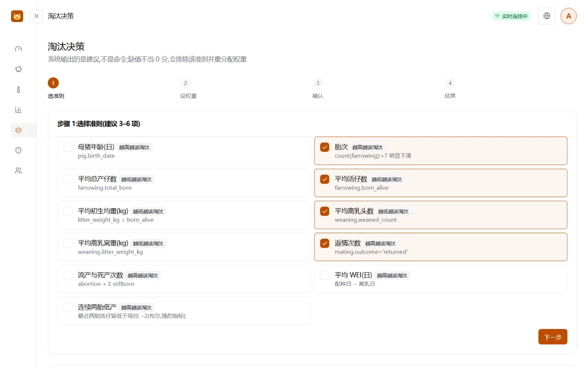Check the 母猪年龄(日) criterion checkbox
This screenshot has width=588, height=368.
68,147
